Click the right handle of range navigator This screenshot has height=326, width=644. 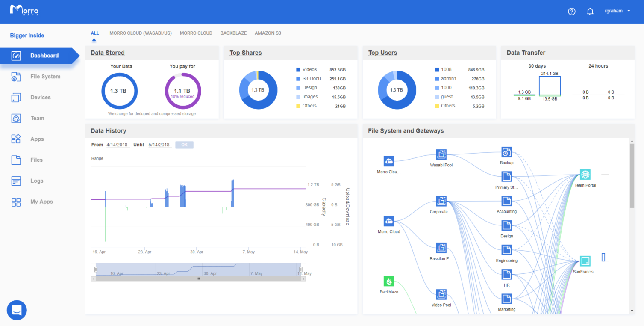coord(301,269)
